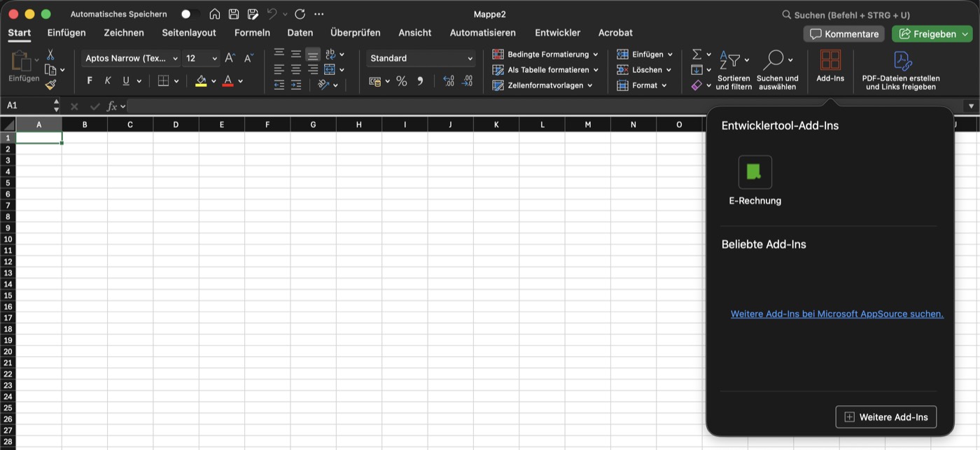Center text horizontally
The image size is (980, 450).
coord(296,69)
